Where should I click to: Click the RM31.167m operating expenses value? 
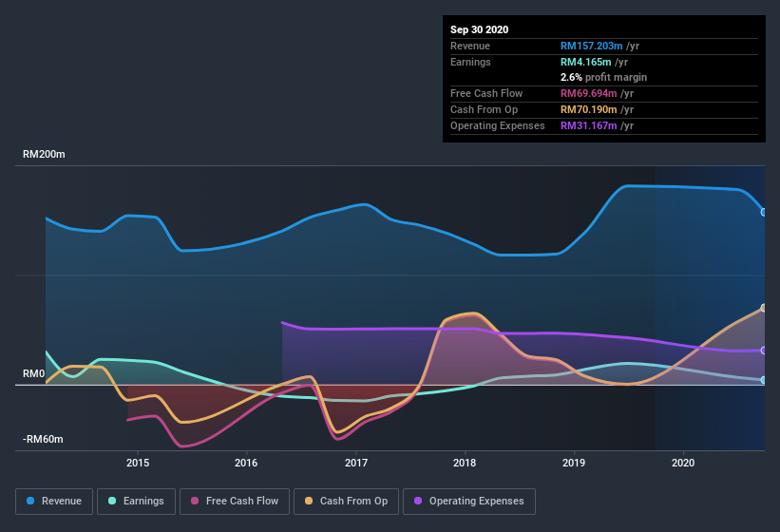point(588,125)
